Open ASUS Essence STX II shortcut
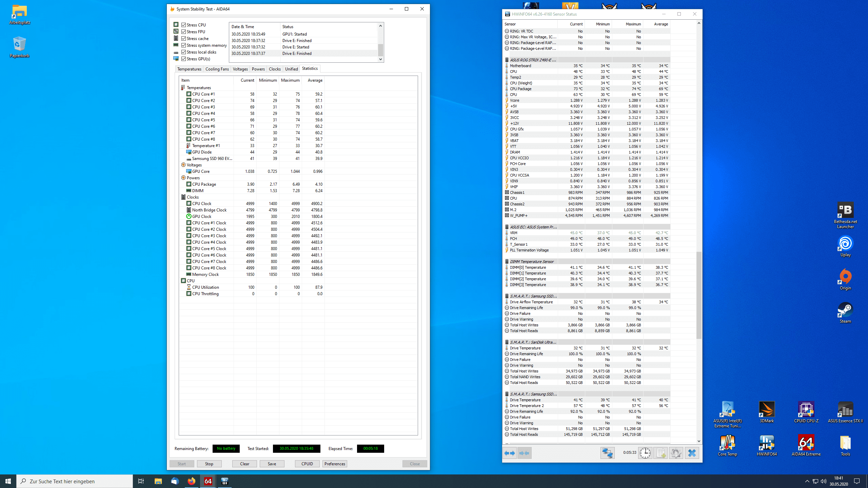The width and height of the screenshot is (868, 488). pyautogui.click(x=845, y=412)
